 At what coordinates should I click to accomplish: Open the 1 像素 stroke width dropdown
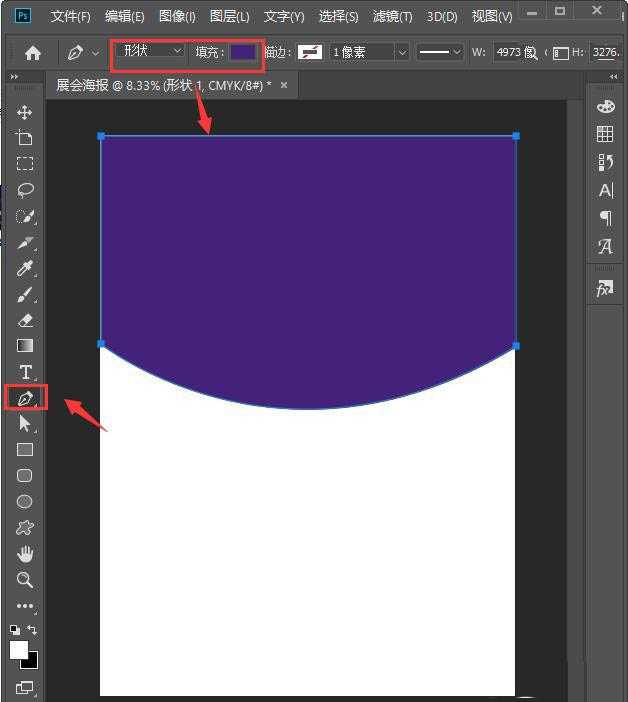pos(370,52)
